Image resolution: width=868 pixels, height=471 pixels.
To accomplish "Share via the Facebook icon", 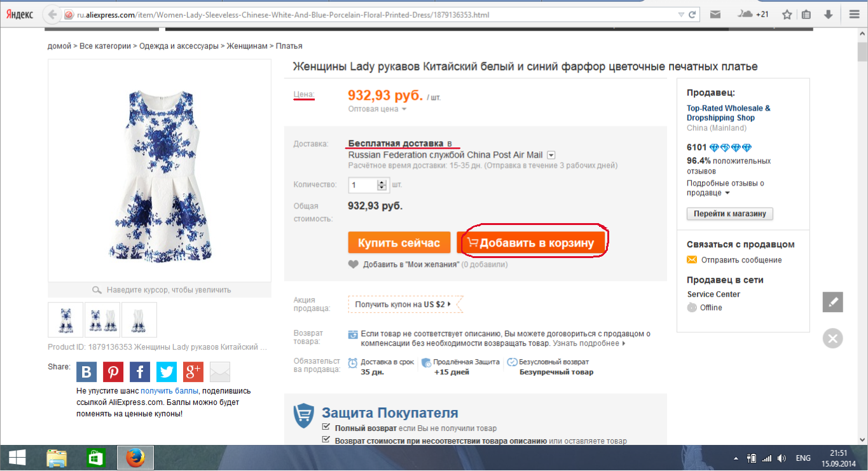I will pyautogui.click(x=140, y=372).
